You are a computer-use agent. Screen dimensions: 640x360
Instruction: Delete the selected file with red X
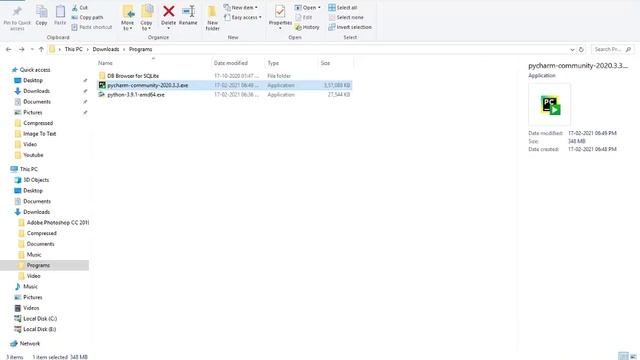[169, 16]
